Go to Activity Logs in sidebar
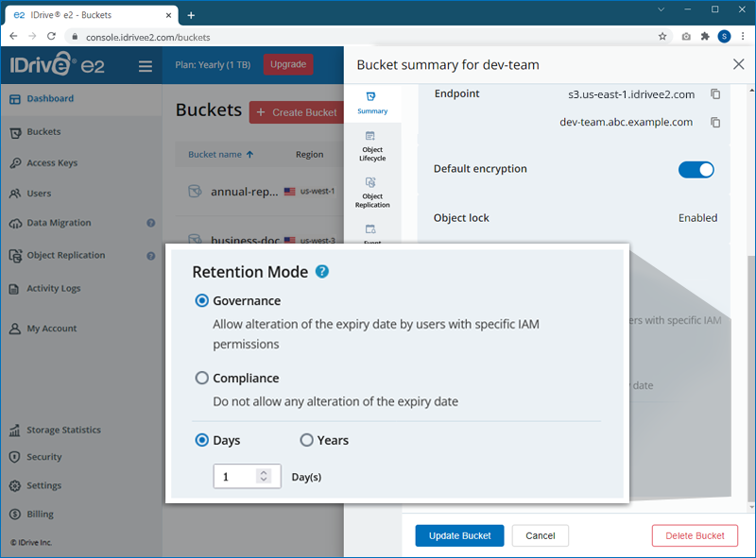Viewport: 756px width, 558px height. click(56, 289)
